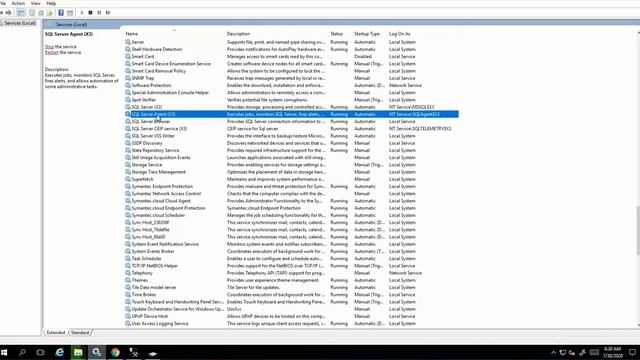640x360 pixels.
Task: Click the Stop the service link
Action: [49, 47]
